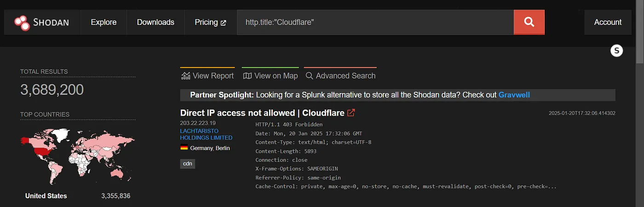This screenshot has width=644, height=207.
Task: Open the Explore menu
Action: point(103,22)
